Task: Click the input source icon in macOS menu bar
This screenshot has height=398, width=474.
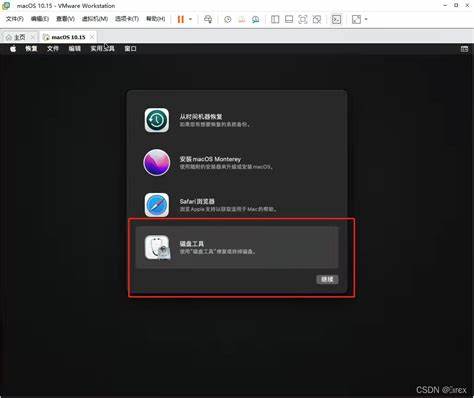Action: point(464,49)
